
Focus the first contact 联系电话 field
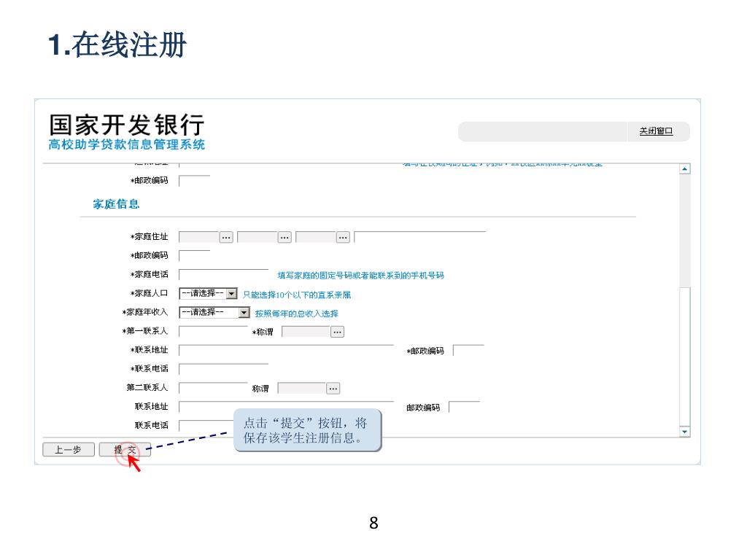tap(223, 369)
